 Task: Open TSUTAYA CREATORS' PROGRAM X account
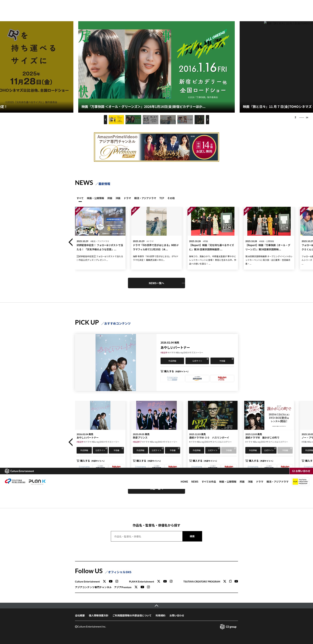(x=225, y=581)
